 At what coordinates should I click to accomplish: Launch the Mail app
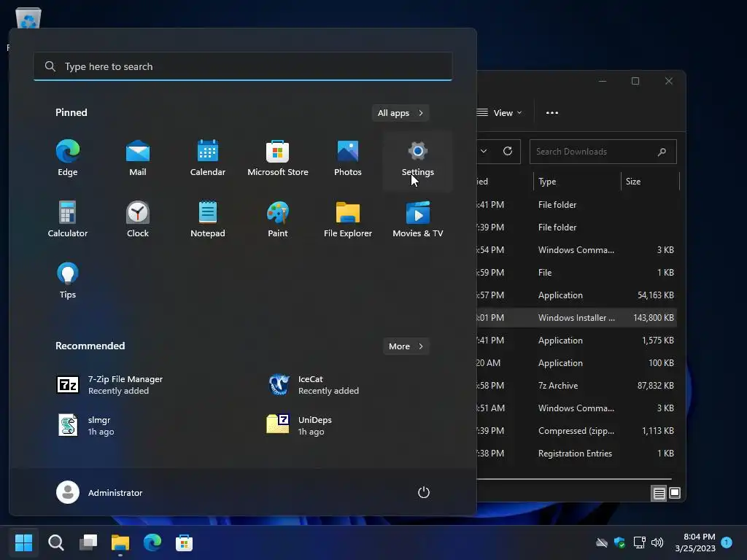tap(138, 158)
